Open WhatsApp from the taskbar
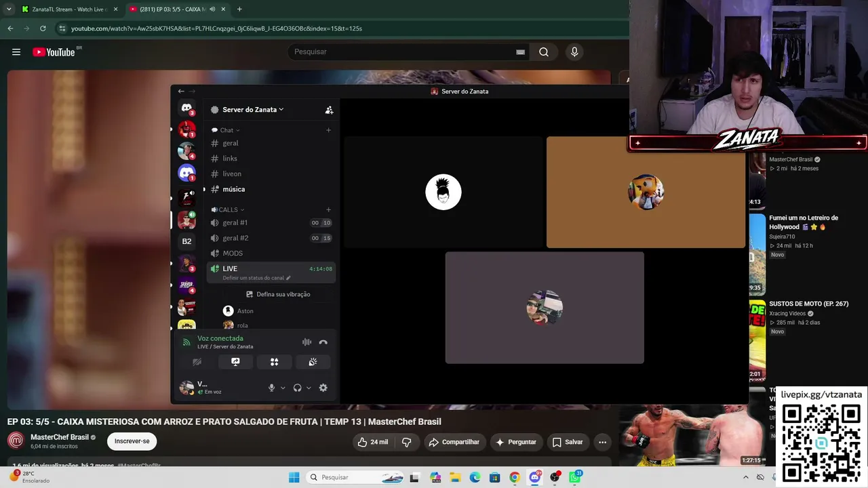The height and width of the screenshot is (488, 868). click(575, 477)
